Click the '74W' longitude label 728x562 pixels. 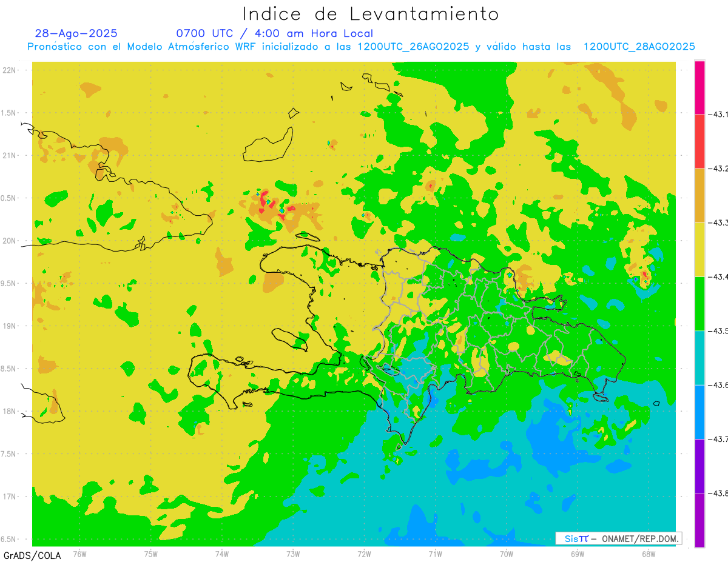tap(222, 554)
